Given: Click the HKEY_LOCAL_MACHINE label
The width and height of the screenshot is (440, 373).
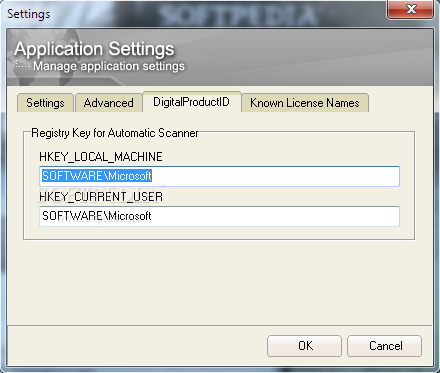Looking at the screenshot, I should pos(101,157).
